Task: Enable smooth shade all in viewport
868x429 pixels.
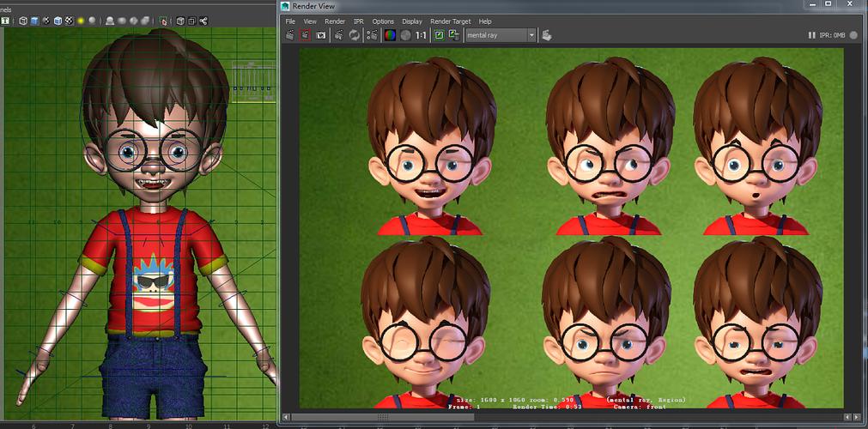Action: click(x=34, y=21)
